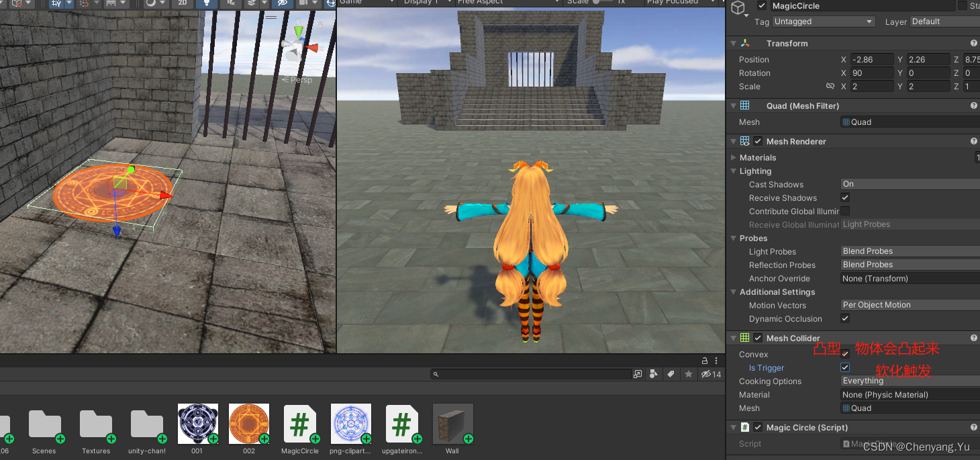Click Project panel lock icon
Viewport: 980px width, 460px height.
click(705, 361)
